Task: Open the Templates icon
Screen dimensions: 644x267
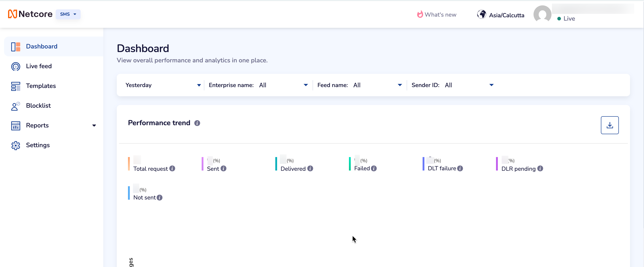Action: tap(15, 86)
